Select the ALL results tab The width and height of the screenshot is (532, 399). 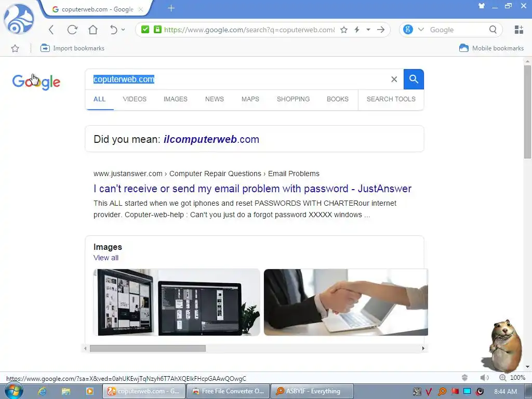coord(99,99)
